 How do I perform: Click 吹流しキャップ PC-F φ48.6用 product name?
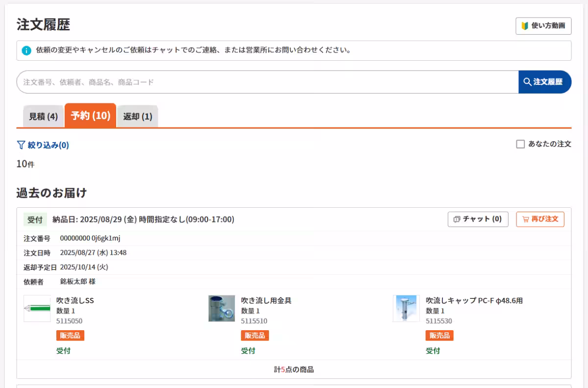[x=474, y=300]
